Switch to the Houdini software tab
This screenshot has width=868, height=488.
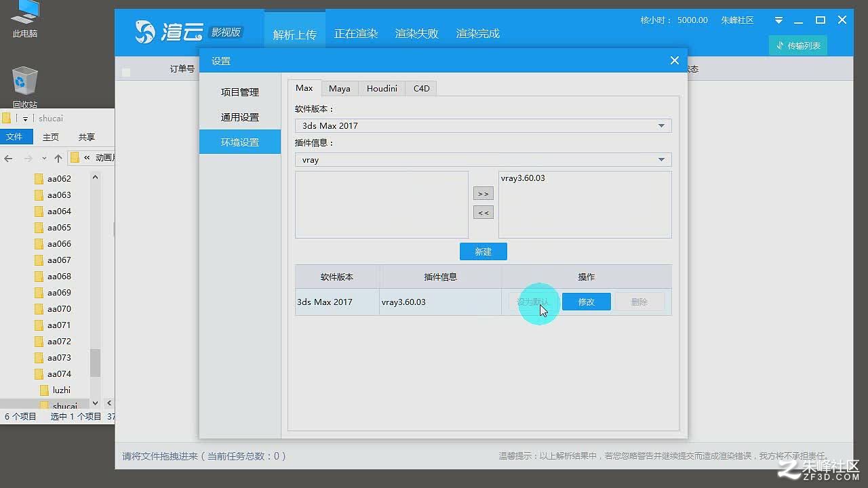(382, 89)
